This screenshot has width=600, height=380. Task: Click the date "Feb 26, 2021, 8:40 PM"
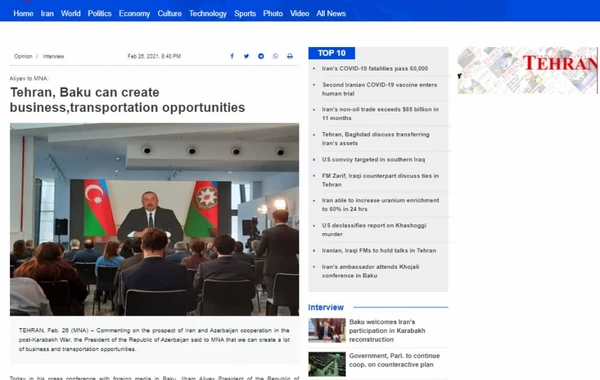pos(154,56)
